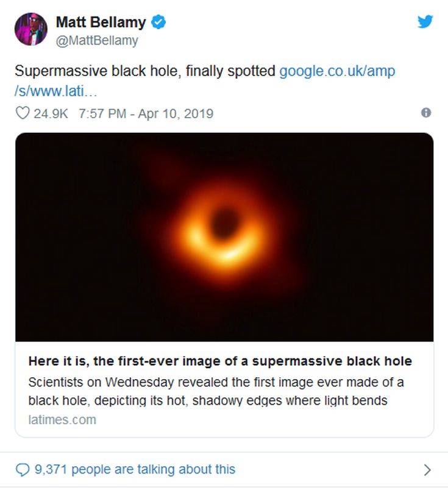This screenshot has width=448, height=490.
Task: Click the info icon beside timestamp
Action: pyautogui.click(x=426, y=113)
